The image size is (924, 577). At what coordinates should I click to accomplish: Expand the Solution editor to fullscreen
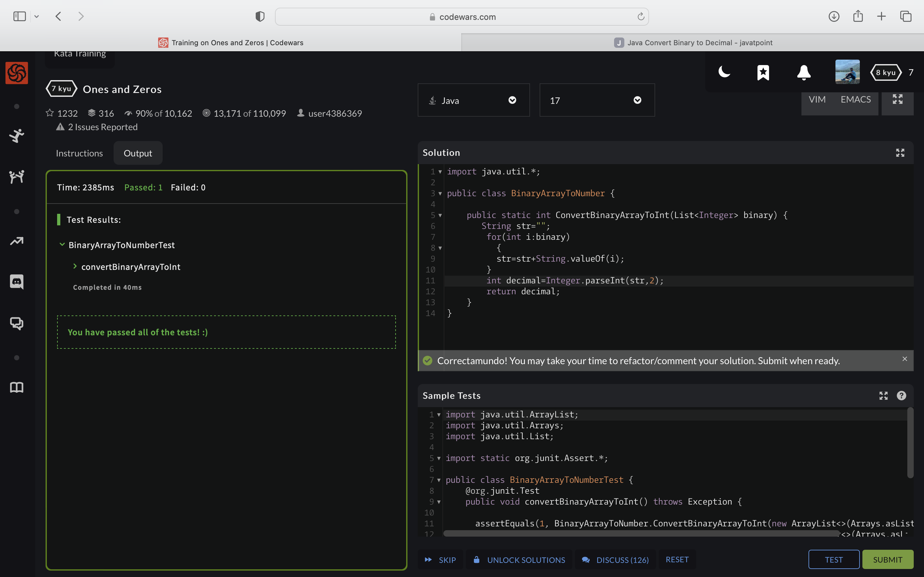click(900, 153)
